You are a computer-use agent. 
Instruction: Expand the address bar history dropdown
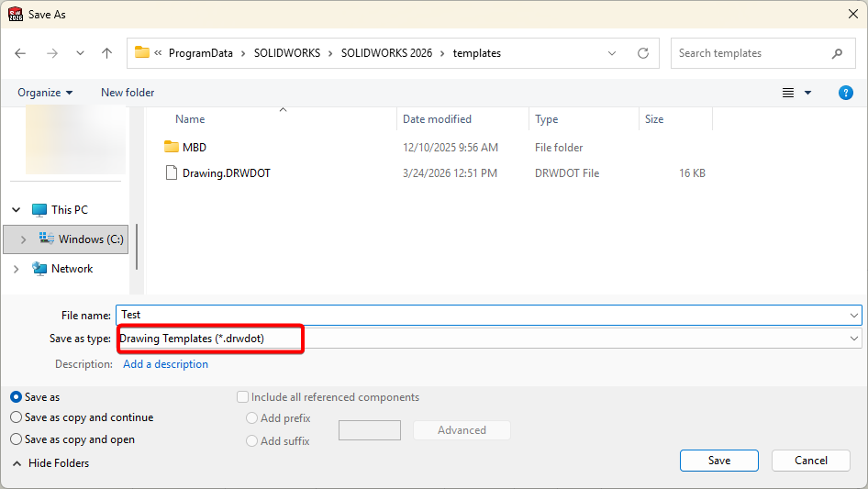(x=612, y=53)
